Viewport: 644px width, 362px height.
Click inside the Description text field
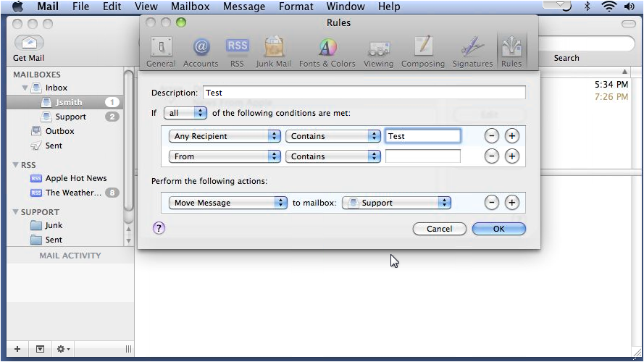(x=363, y=93)
